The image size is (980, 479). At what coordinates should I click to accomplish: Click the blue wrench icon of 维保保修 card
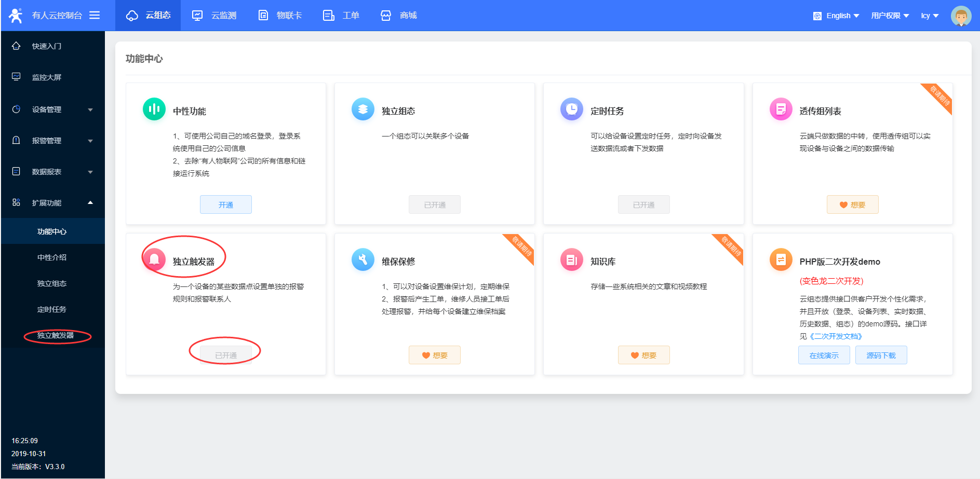click(x=363, y=259)
